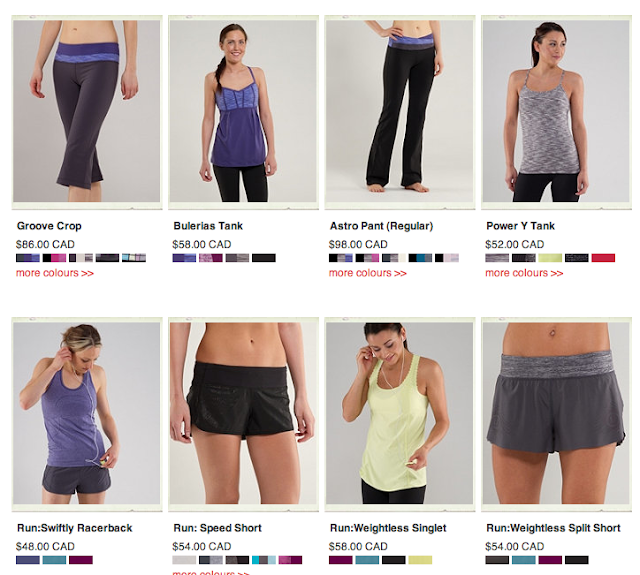Image resolution: width=640 pixels, height=575 pixels.
Task: Open the Groove Crop product photo
Action: click(x=87, y=111)
